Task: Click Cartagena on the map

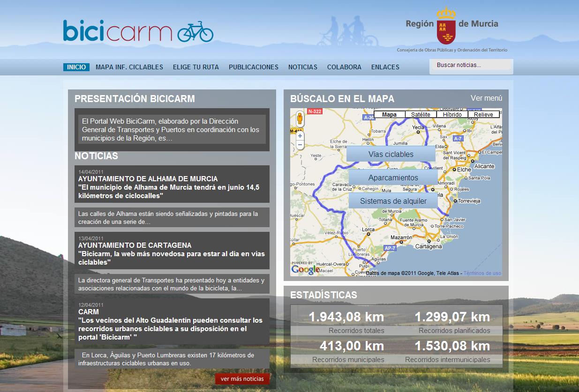Action: pyautogui.click(x=429, y=246)
